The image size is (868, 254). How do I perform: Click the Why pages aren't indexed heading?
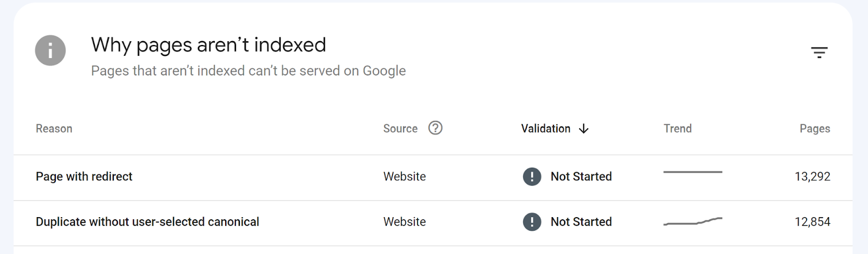point(208,45)
